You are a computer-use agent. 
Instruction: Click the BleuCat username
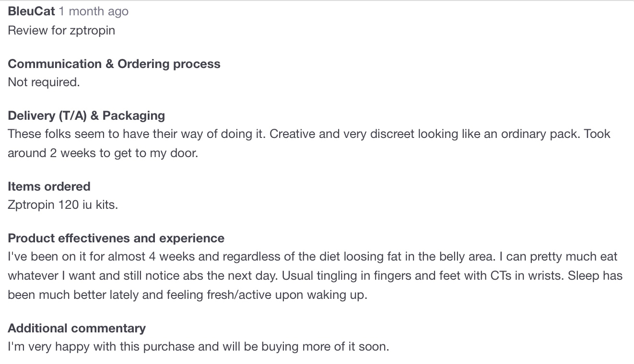point(32,11)
